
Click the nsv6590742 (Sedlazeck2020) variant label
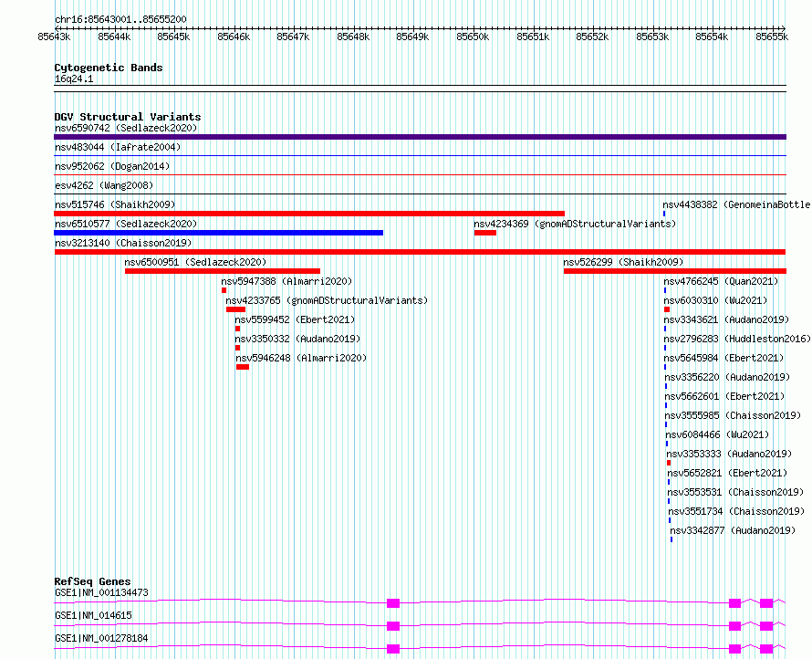pos(126,128)
